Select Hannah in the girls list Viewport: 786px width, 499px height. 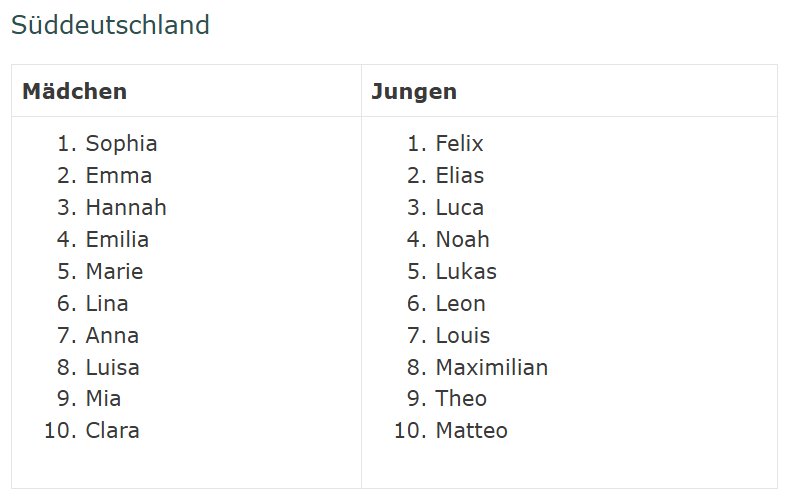(x=126, y=208)
